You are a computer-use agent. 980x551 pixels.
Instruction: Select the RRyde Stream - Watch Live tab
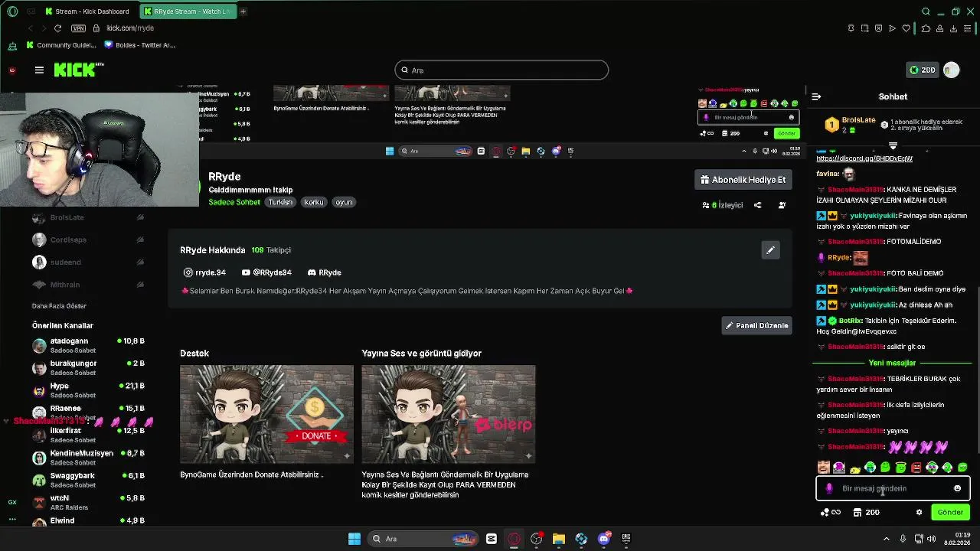click(x=188, y=11)
